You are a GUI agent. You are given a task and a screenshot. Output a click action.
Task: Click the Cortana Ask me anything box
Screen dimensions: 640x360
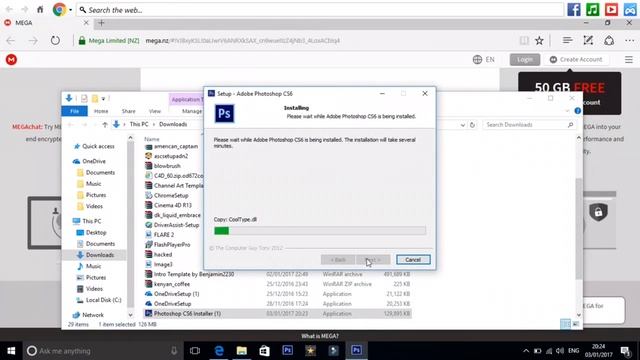pyautogui.click(x=102, y=351)
